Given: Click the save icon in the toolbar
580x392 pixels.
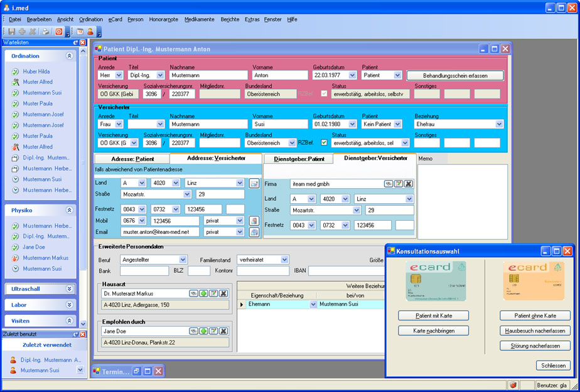Looking at the screenshot, I should (x=12, y=31).
